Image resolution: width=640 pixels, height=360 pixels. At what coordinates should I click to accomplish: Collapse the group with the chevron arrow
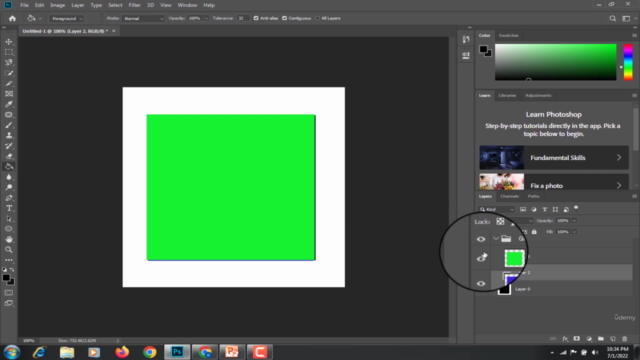click(x=496, y=239)
